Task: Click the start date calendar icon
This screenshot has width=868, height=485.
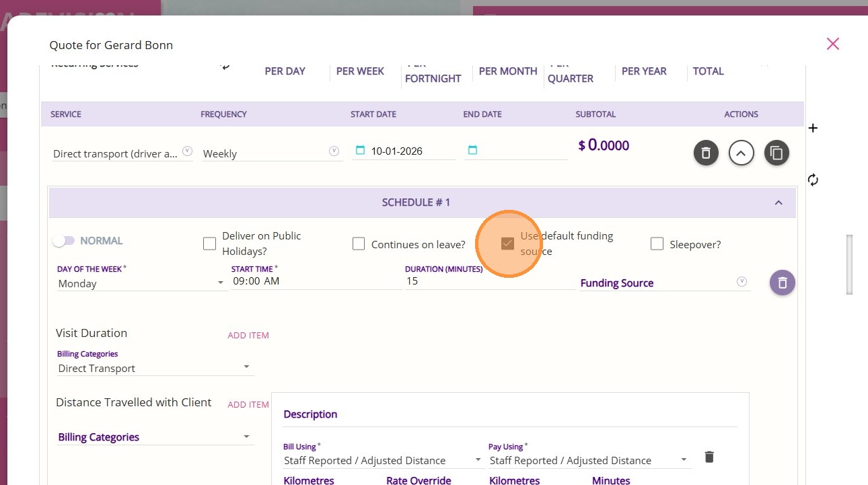Action: (x=360, y=150)
